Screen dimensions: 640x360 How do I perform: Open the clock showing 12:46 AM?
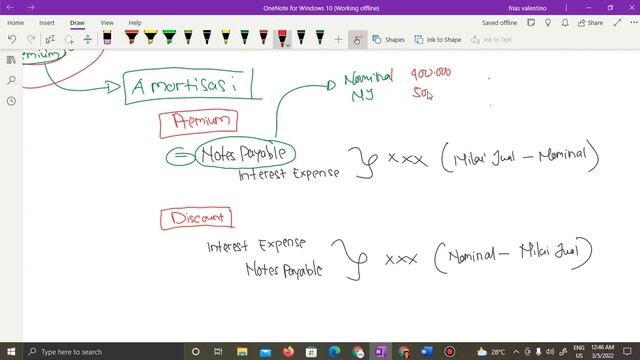tap(602, 351)
